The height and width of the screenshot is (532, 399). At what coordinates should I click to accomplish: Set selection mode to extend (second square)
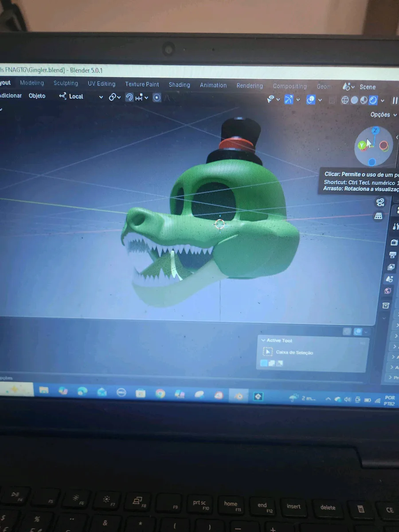272,363
